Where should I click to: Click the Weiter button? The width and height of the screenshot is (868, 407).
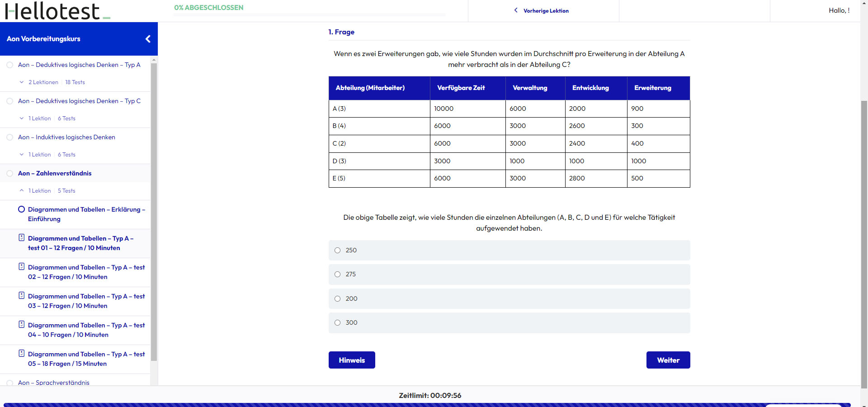[668, 360]
